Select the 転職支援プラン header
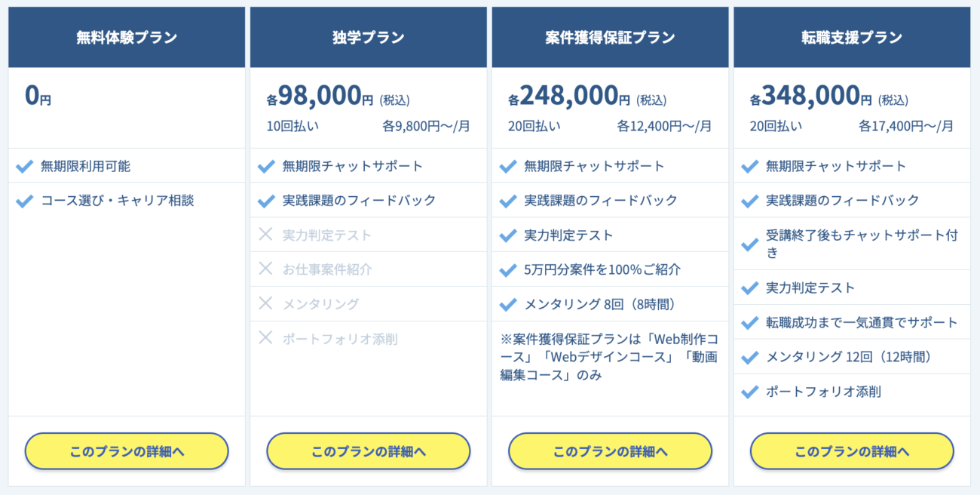This screenshot has width=980, height=495. pos(852,37)
